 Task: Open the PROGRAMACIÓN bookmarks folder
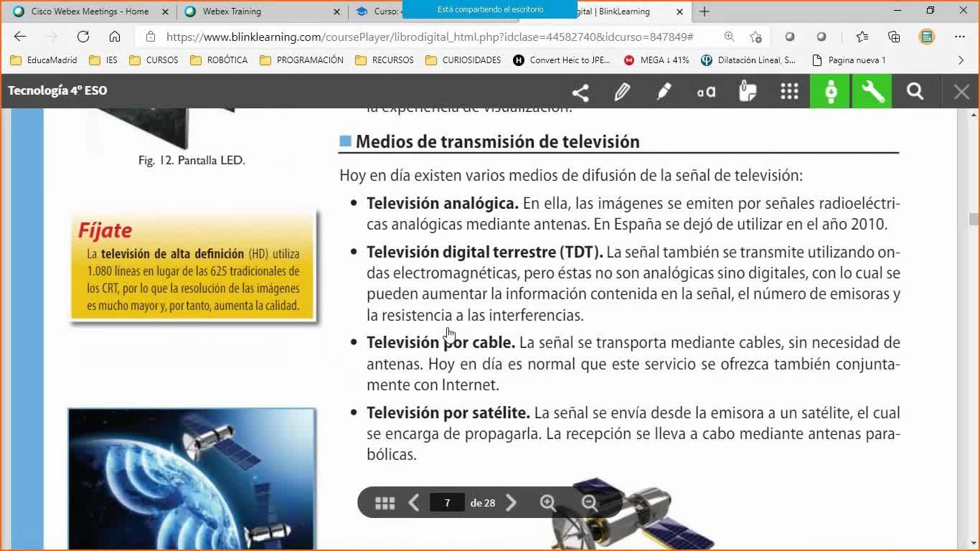[x=301, y=60]
